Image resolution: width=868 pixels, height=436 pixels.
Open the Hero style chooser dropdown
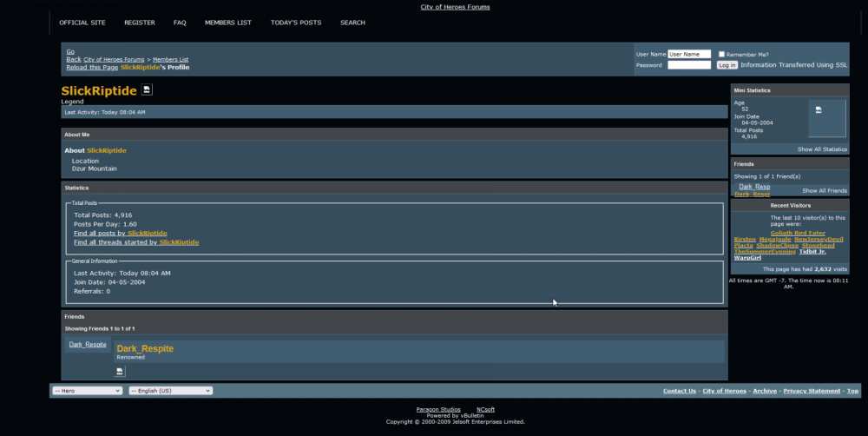click(x=87, y=391)
